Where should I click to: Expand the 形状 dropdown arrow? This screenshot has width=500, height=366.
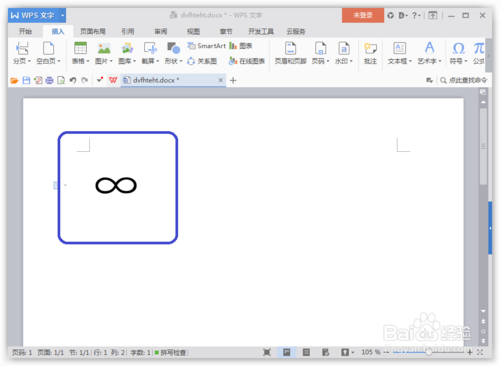coord(181,61)
